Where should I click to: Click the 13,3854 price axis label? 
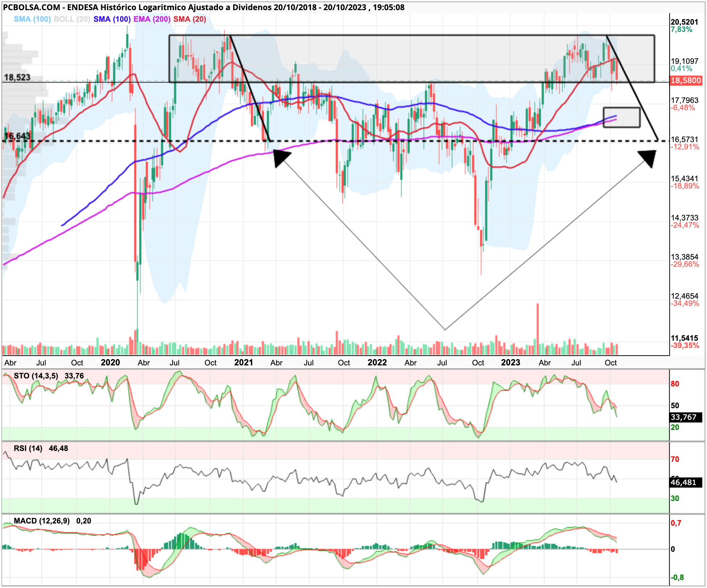[x=684, y=257]
